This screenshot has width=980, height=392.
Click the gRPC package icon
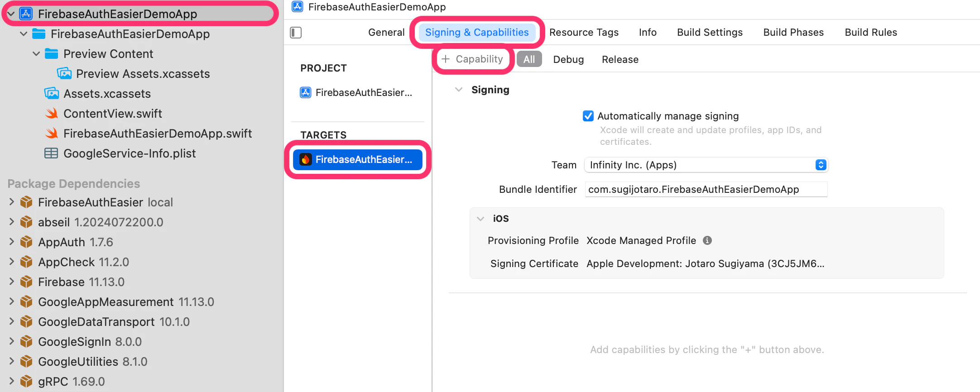pos(26,381)
